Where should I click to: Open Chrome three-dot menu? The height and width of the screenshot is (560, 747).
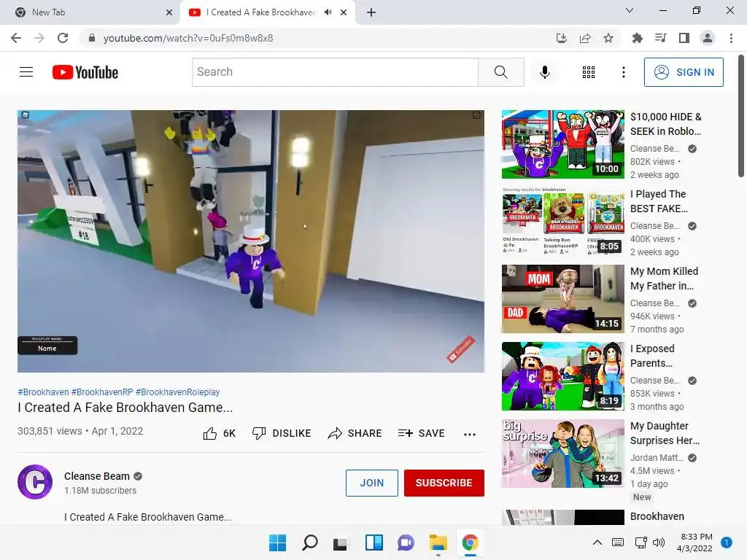(x=731, y=38)
